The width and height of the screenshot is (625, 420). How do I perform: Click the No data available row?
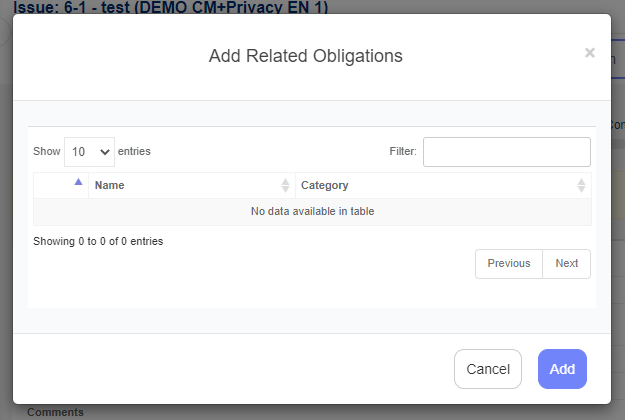(312, 212)
